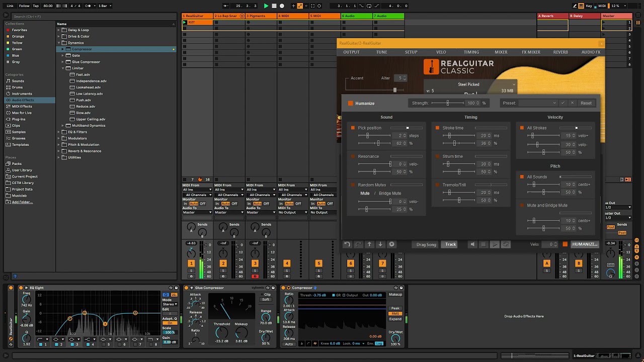Viewport: 644px width, 362px height.
Task: Click the RealGuitar down arrow icon
Action: point(380,244)
